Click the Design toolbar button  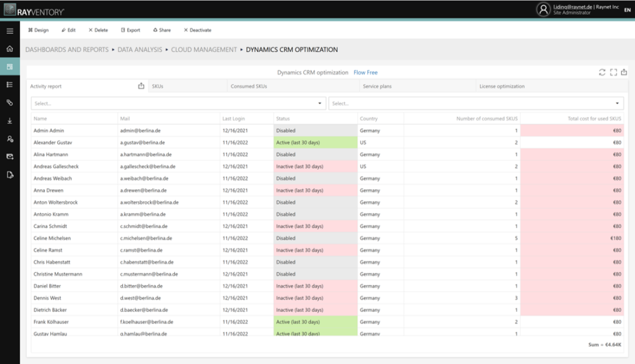pyautogui.click(x=38, y=30)
